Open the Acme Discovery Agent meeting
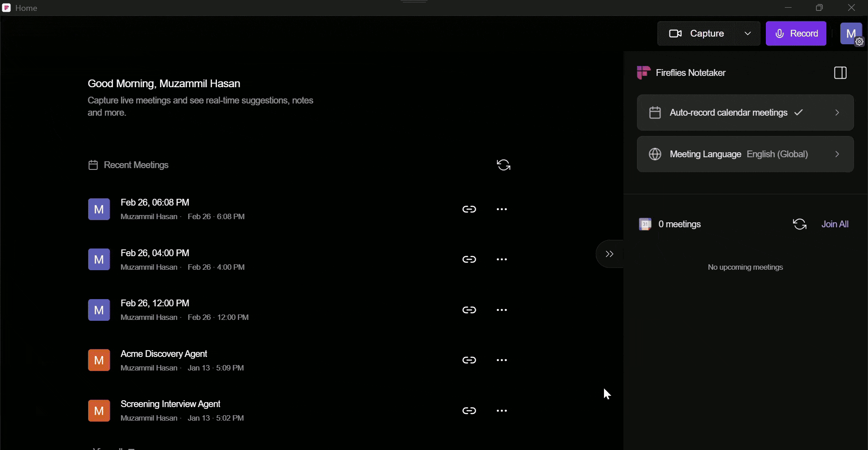Viewport: 868px width, 450px height. tap(164, 354)
